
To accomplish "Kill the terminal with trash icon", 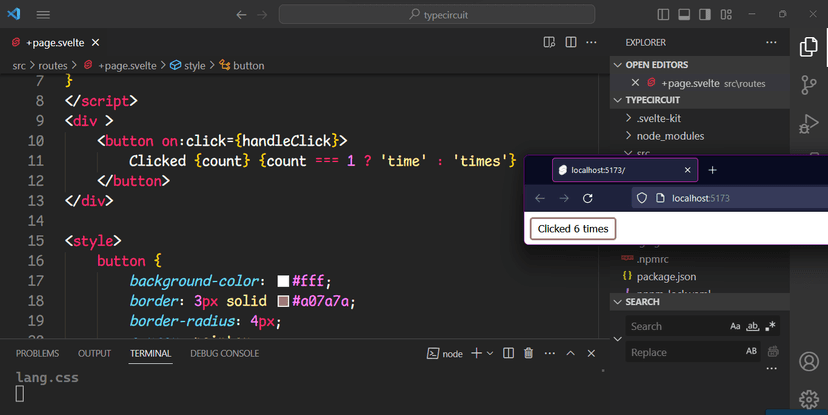I will (528, 353).
